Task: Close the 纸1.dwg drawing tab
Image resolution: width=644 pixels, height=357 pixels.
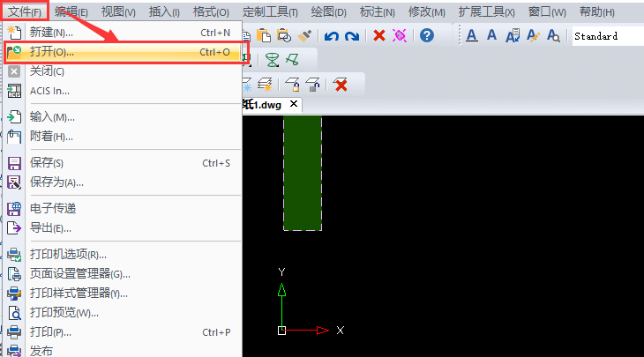Action: click(x=294, y=104)
